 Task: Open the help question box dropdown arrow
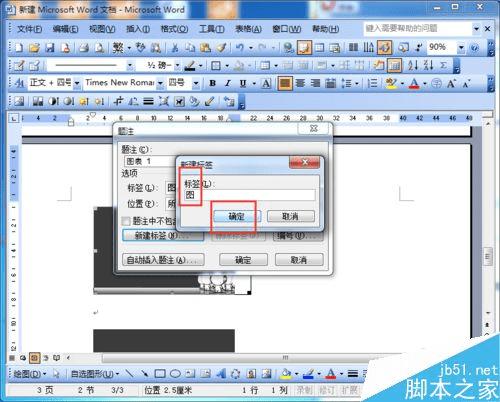click(476, 29)
